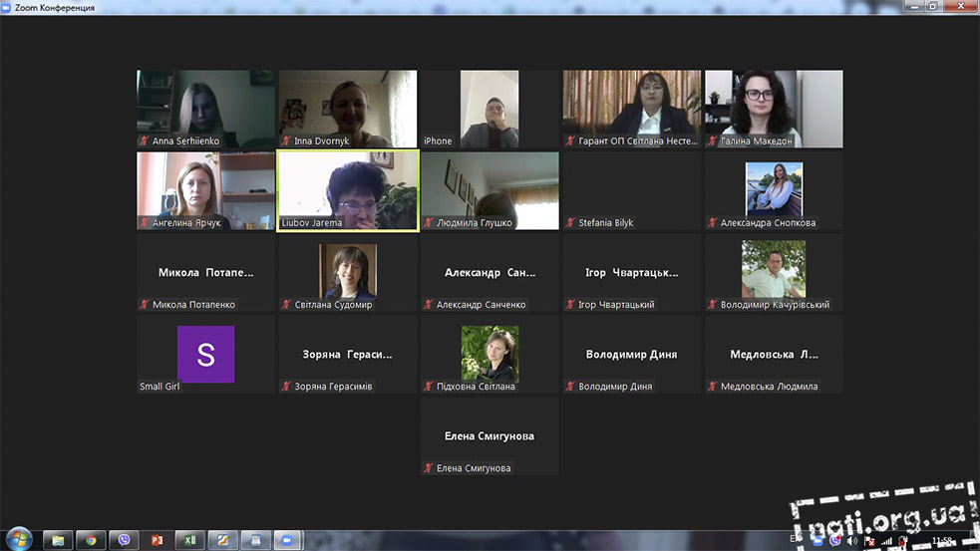
Task: Click the muted mic icon beside Anna Serhiienko
Action: coord(145,141)
